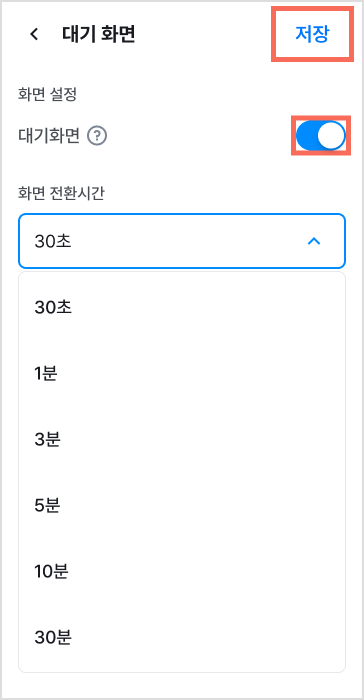Screen dimensions: 364x700
Task: Collapse the list with the blue chevron-up icon
Action: [x=314, y=242]
